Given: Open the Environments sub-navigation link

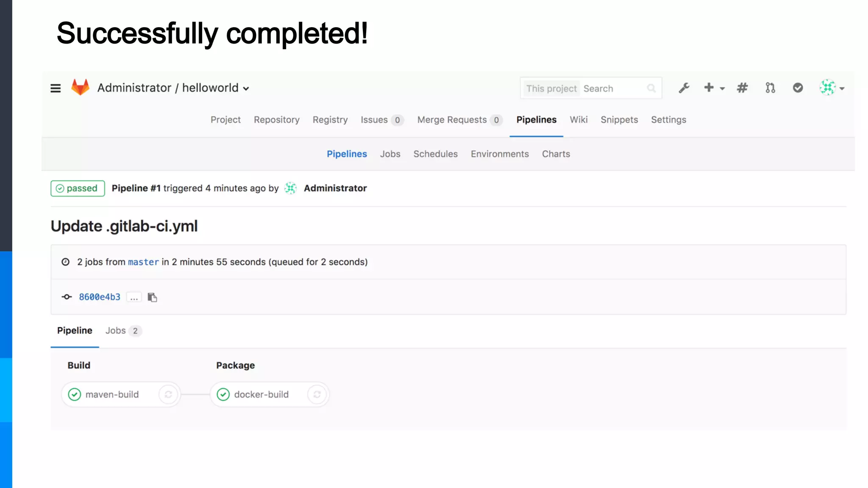Looking at the screenshot, I should click(500, 154).
